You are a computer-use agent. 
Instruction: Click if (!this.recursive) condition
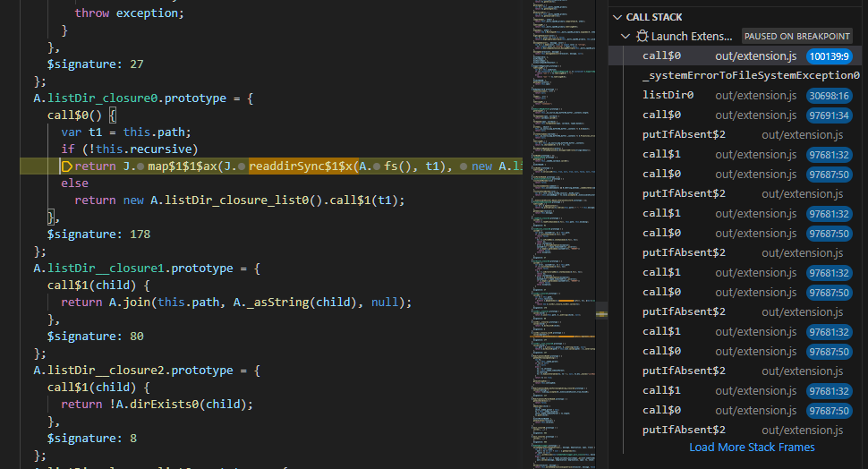[x=129, y=149]
